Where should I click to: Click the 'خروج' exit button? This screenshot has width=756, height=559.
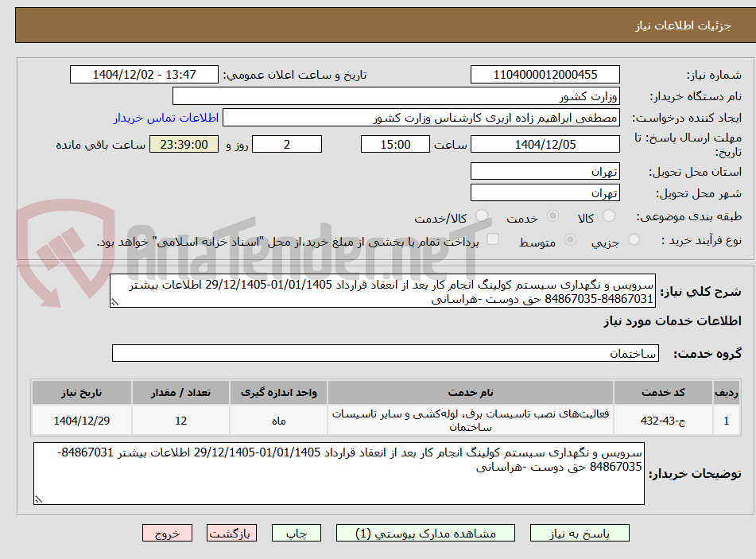(x=167, y=533)
